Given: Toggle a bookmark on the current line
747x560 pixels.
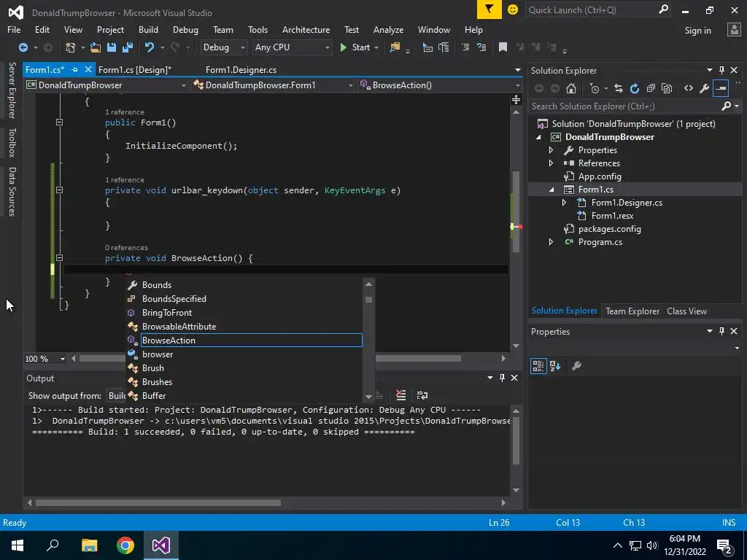Looking at the screenshot, I should 503,47.
